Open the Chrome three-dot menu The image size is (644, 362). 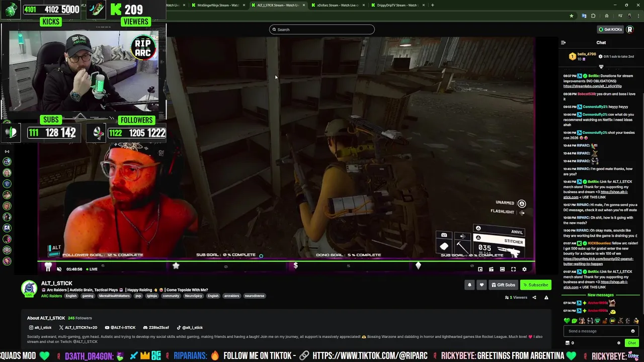click(637, 16)
